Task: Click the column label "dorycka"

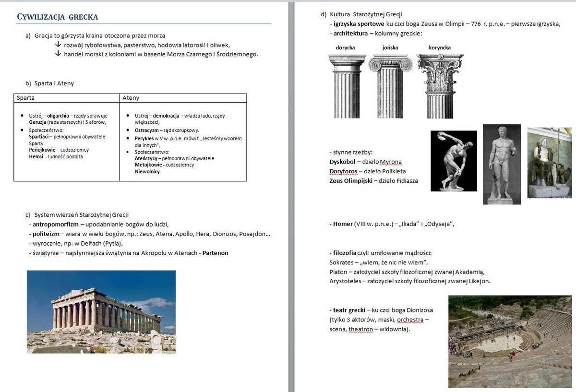Action: click(346, 48)
